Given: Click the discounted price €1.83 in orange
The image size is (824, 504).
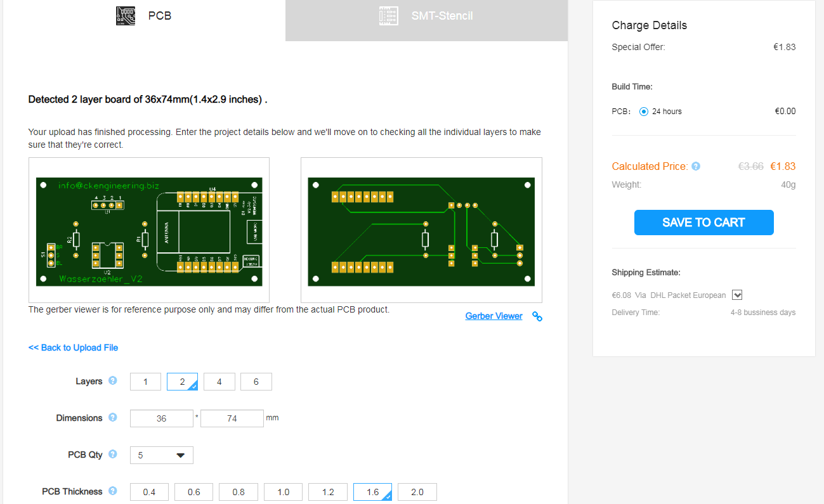Looking at the screenshot, I should click(x=783, y=166).
